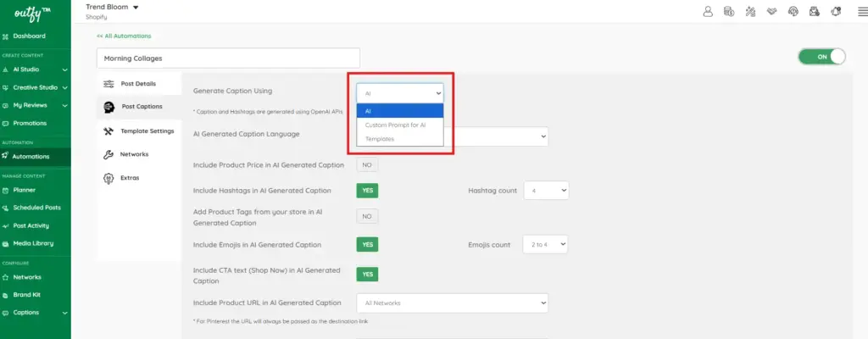
Task: Click the Dashboard sidebar icon
Action: [6, 36]
